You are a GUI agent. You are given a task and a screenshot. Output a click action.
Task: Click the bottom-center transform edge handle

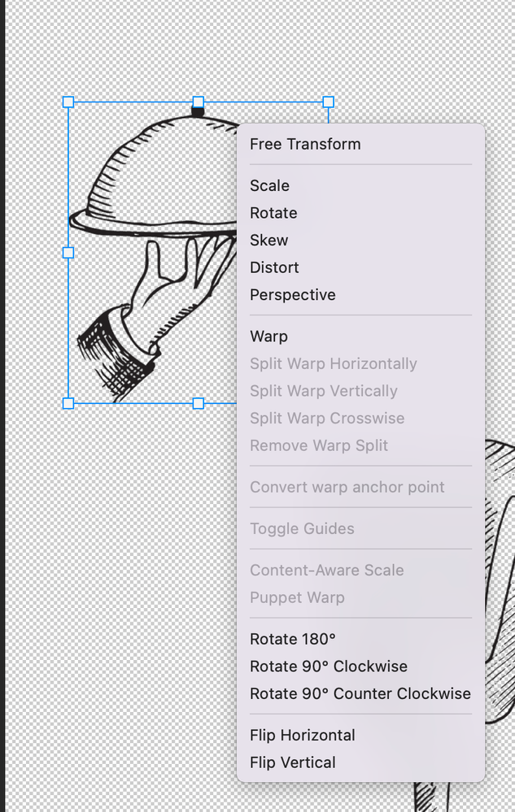[x=198, y=403]
